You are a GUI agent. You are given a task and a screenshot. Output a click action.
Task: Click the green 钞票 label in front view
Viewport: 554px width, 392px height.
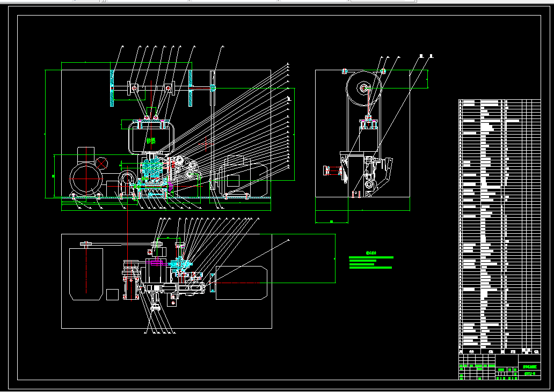tap(151, 141)
